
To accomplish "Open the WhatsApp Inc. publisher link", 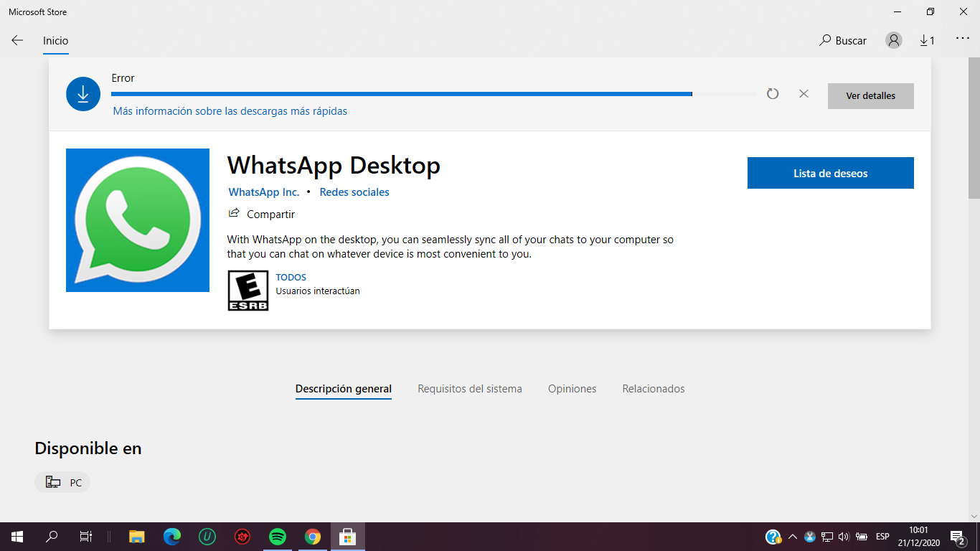I will 264,192.
